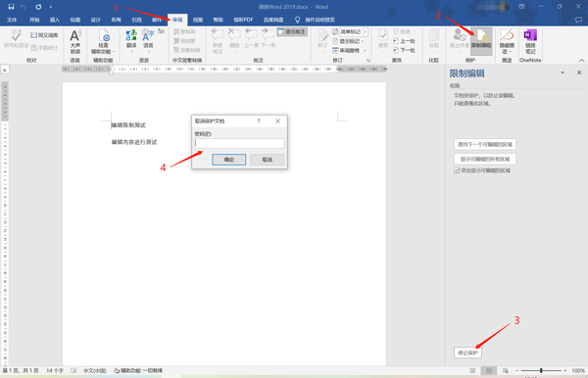Click the Read Aloud (大声朗读) icon
588x378 pixels.
point(75,41)
